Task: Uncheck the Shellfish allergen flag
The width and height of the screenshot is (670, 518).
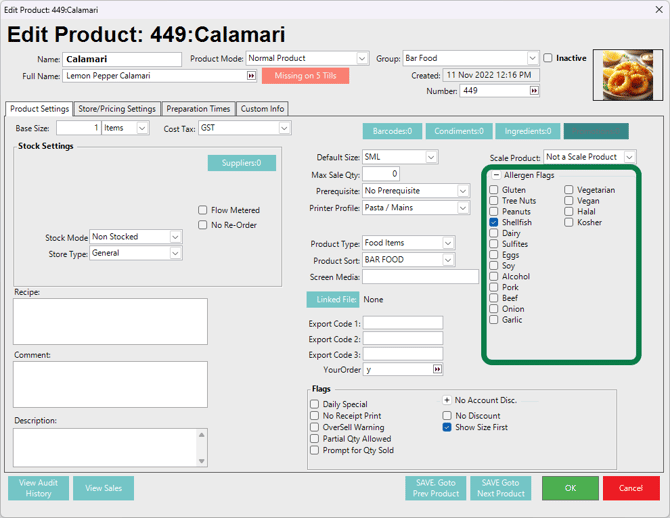Action: tap(494, 223)
